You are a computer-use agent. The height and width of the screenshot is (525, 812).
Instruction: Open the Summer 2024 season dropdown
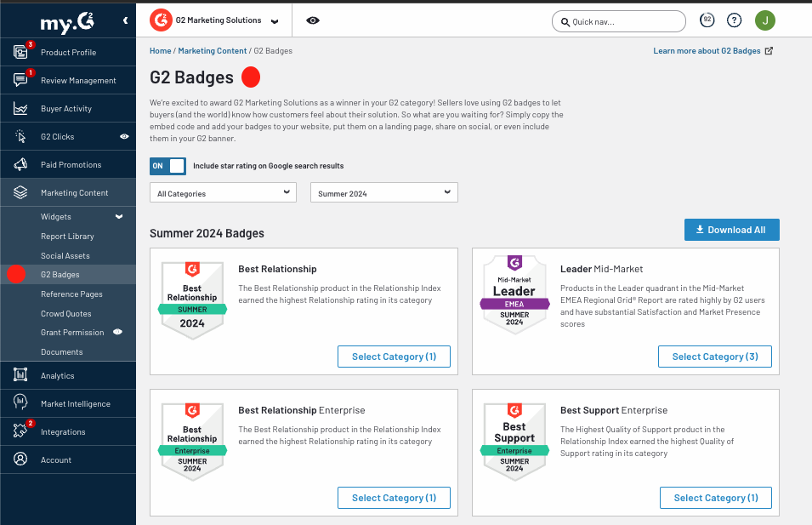383,193
